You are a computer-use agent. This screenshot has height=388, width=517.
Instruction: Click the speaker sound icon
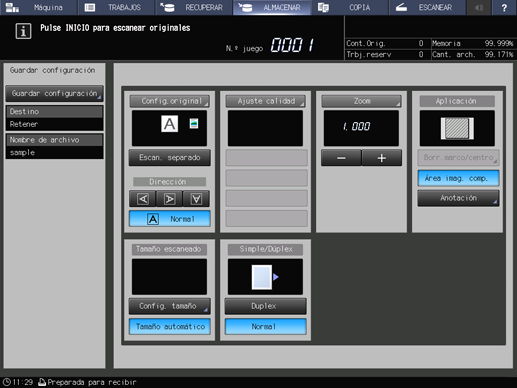coord(479,7)
